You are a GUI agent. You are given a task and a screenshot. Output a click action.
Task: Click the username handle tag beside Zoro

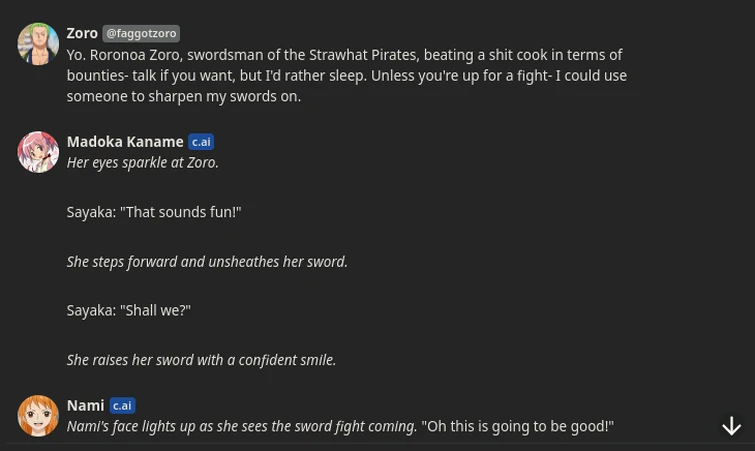coord(141,34)
